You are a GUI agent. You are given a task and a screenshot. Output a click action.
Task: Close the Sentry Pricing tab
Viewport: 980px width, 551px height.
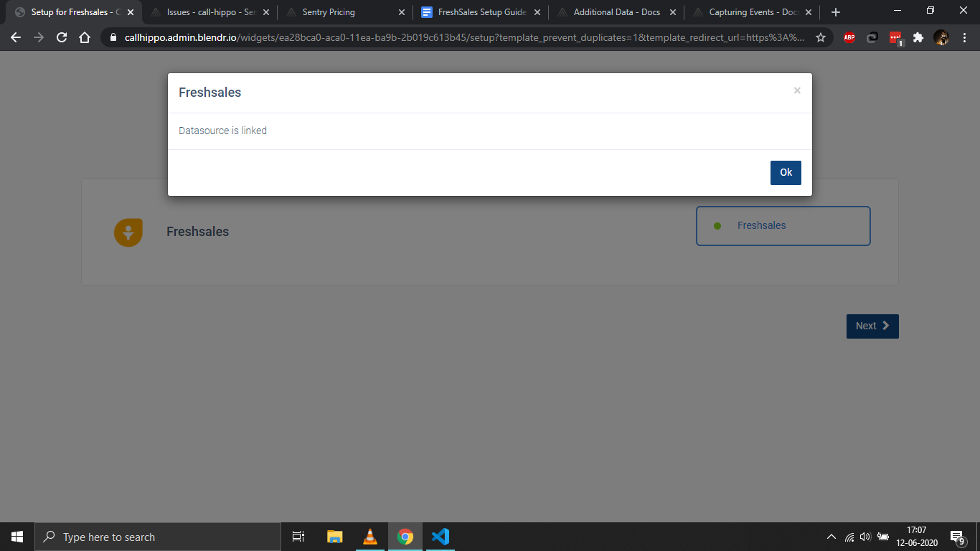(402, 12)
